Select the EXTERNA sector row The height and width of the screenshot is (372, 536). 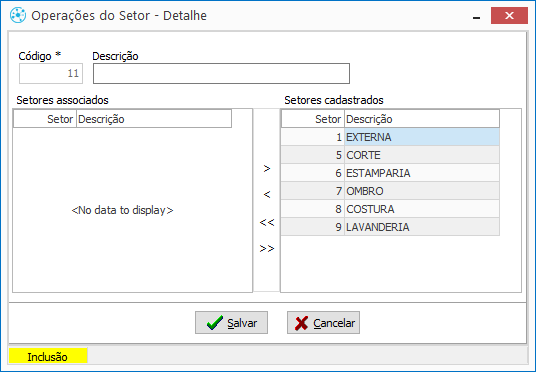[390, 137]
